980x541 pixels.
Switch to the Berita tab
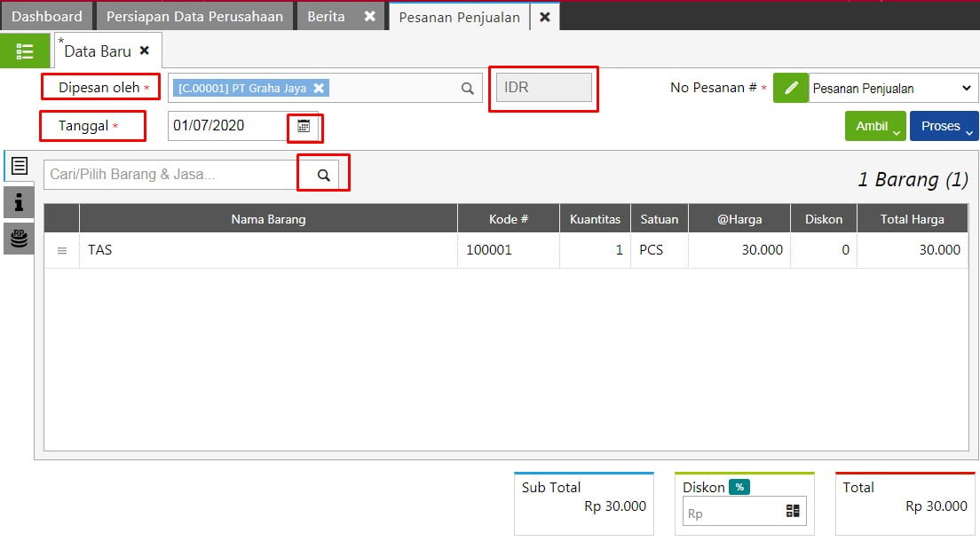click(x=327, y=16)
